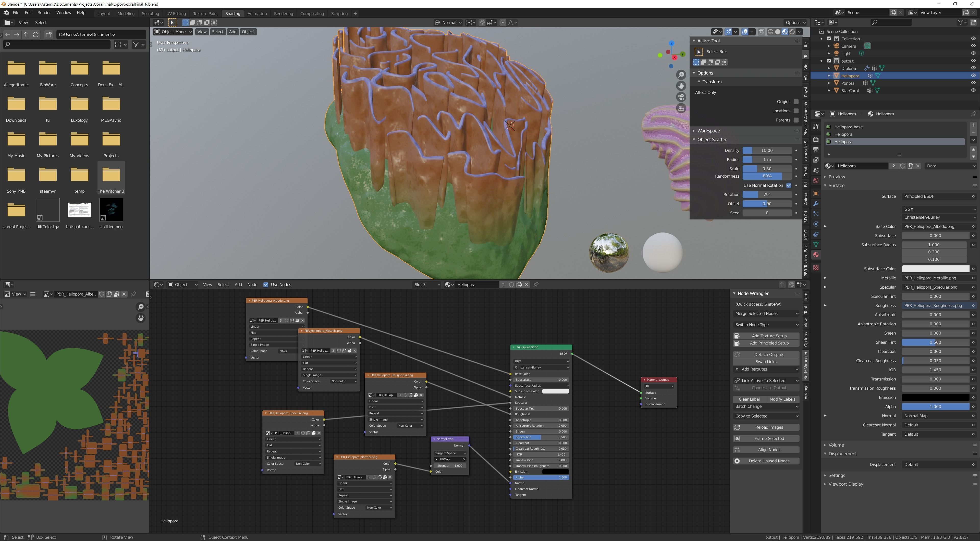
Task: Expand the Preview panel
Action: coord(837,177)
